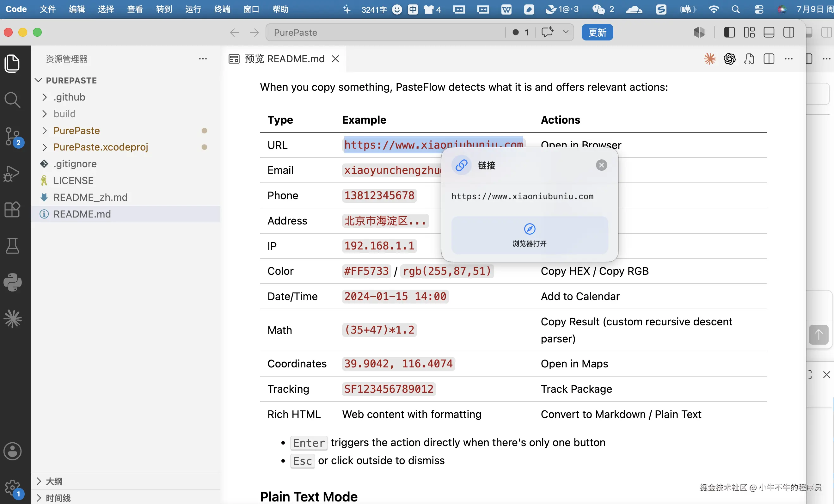Toggle the primary side bar visibility
Image resolution: width=834 pixels, height=504 pixels.
(x=729, y=33)
